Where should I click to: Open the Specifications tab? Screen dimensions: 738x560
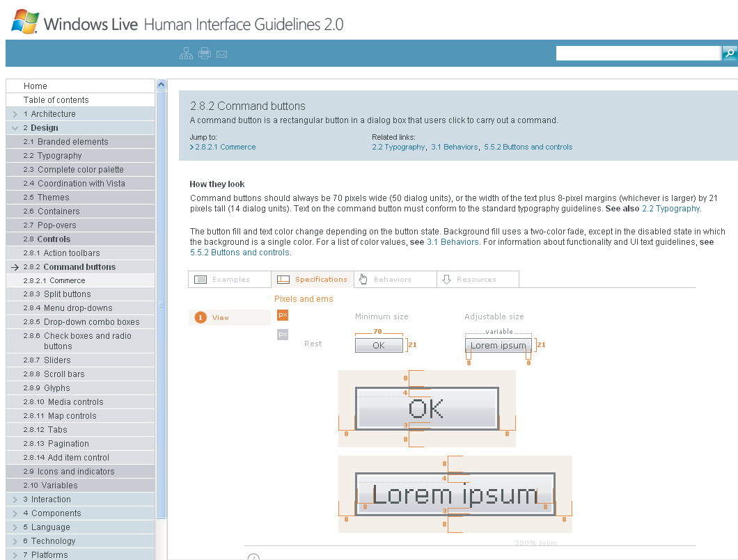point(313,279)
